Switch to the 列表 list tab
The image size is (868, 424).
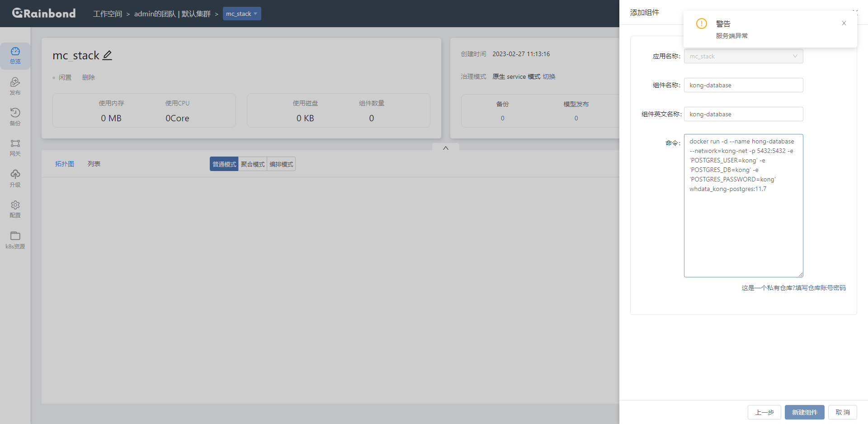tap(94, 164)
